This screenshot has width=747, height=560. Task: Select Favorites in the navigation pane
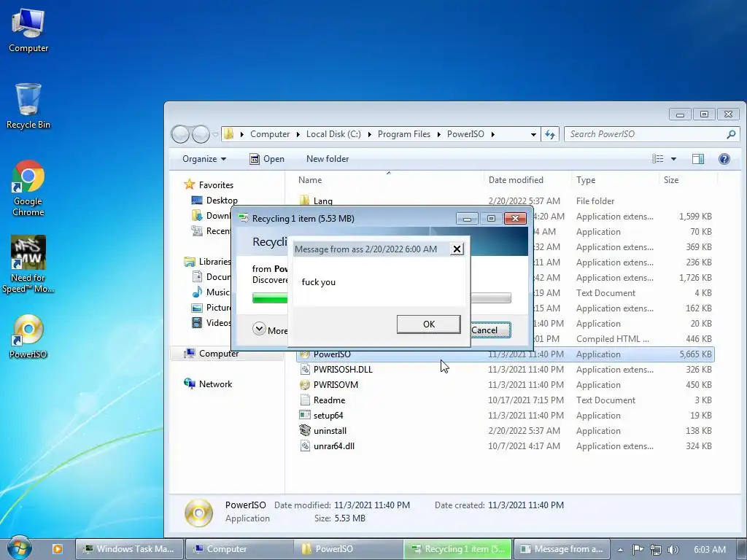(216, 185)
